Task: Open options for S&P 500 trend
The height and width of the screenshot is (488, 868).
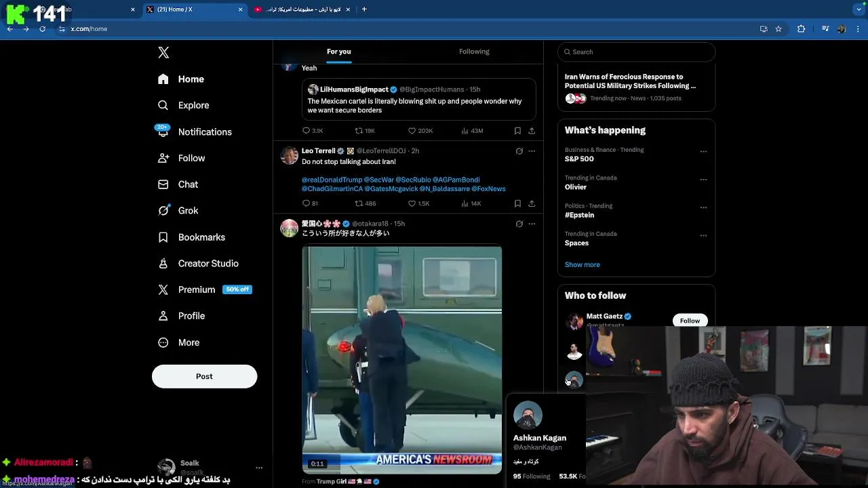Action: coord(703,152)
